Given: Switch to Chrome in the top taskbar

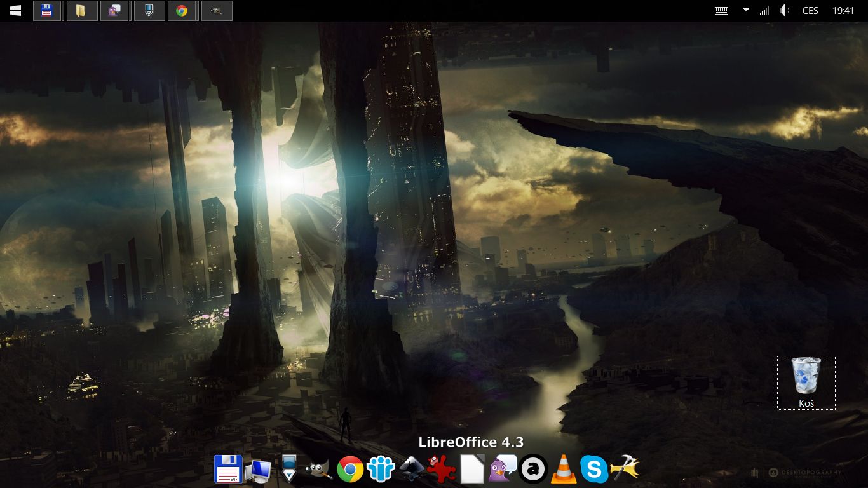Looking at the screenshot, I should pyautogui.click(x=182, y=11).
